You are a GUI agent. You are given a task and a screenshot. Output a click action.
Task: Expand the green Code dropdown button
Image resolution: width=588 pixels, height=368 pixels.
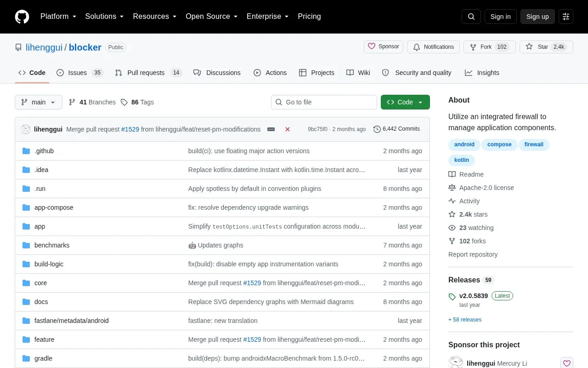(x=405, y=102)
